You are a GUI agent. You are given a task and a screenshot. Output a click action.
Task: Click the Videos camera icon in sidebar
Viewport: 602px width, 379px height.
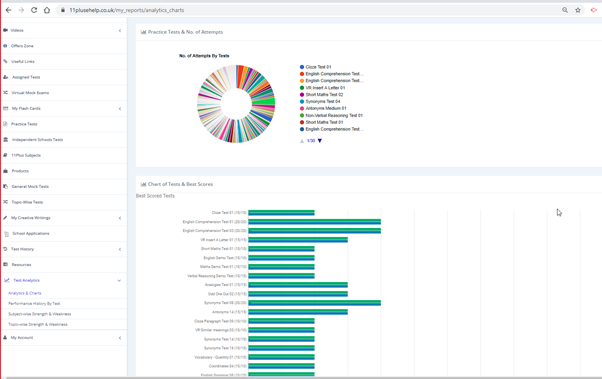click(5, 30)
